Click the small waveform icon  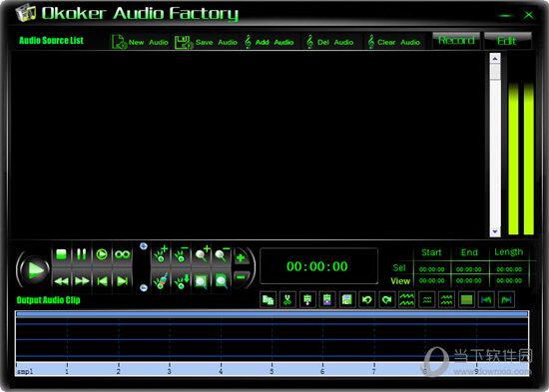[427, 300]
